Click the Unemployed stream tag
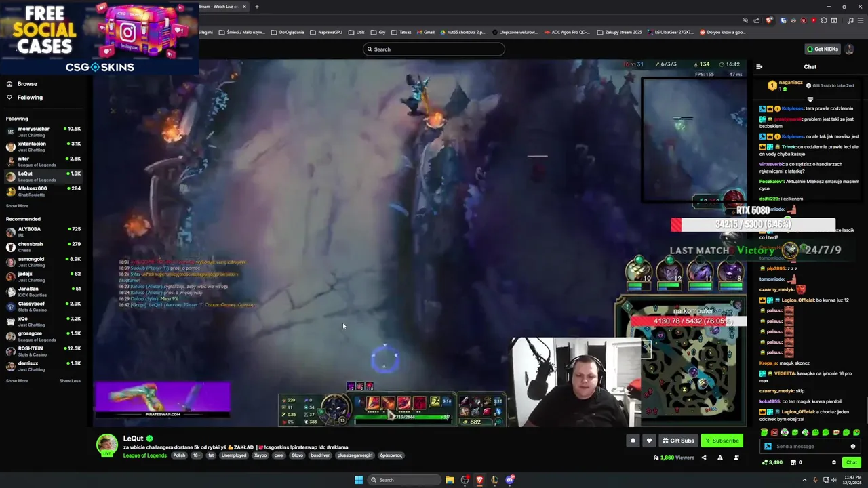The image size is (868, 488). coord(234,455)
